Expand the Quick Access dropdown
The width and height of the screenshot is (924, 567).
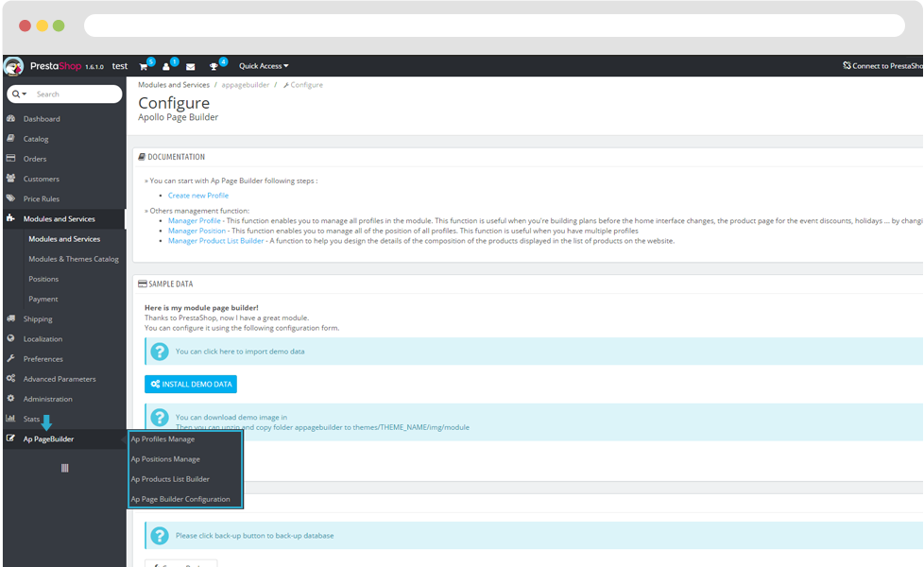(x=264, y=66)
